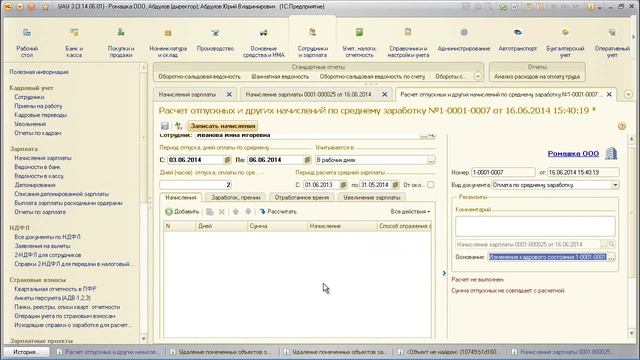Move row down with arrow icon
This screenshot has width=640, height=360.
248,211
